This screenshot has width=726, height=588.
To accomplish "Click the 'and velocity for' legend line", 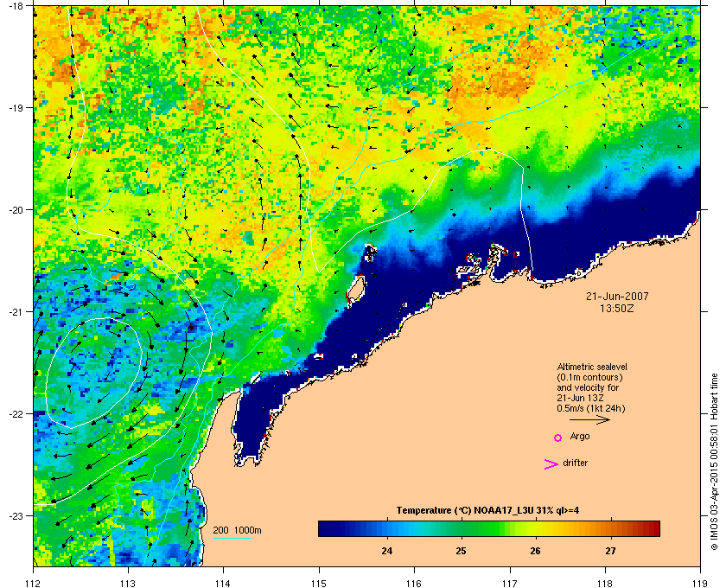I will (588, 387).
